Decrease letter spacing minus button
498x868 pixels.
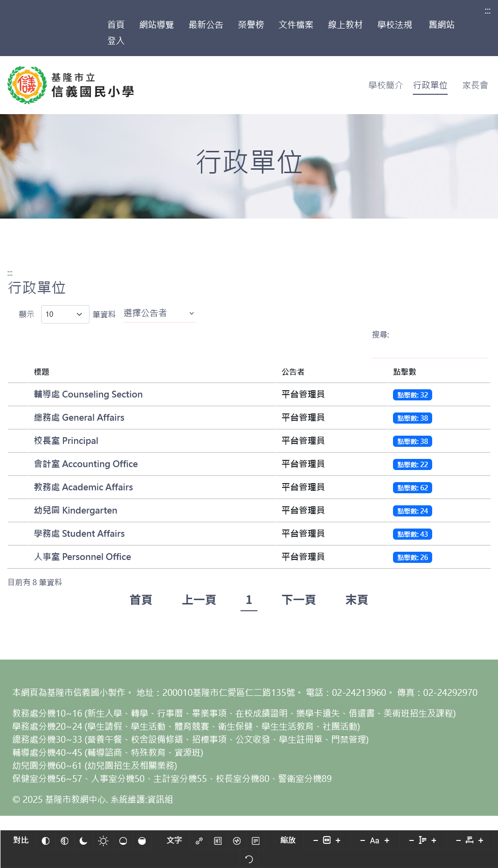click(x=458, y=840)
